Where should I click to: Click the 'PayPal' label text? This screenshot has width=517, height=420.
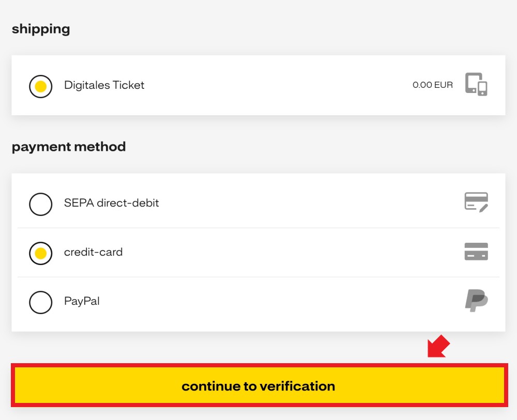click(x=82, y=301)
